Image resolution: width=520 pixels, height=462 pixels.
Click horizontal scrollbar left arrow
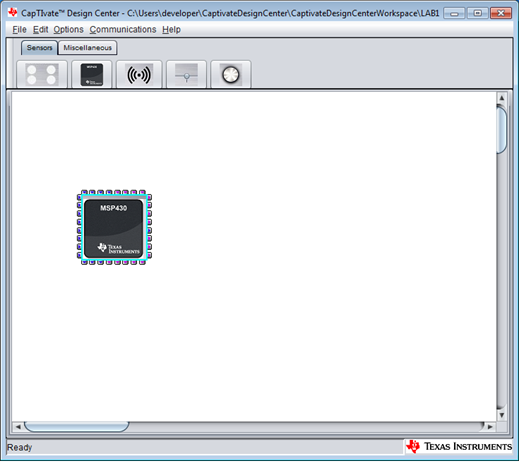tap(18, 427)
